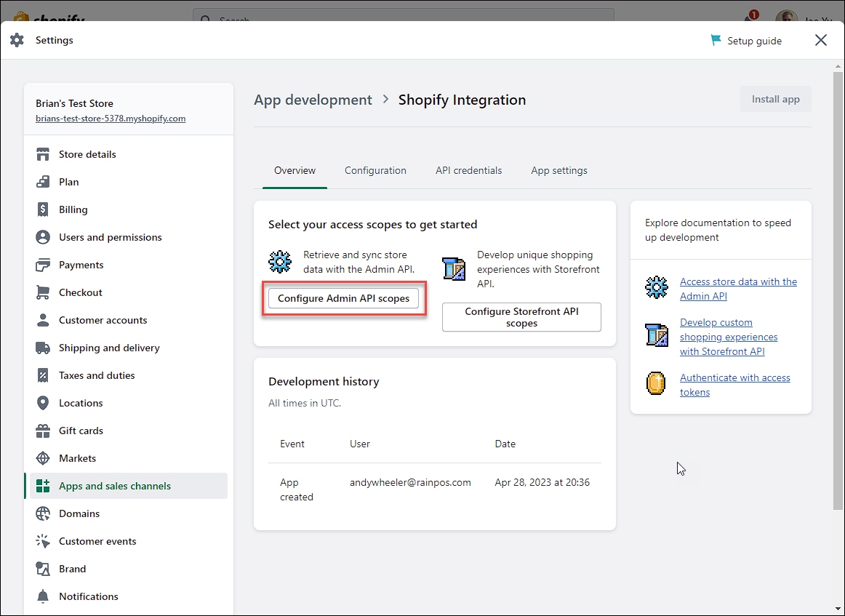Click the Users and permissions person icon
Viewport: 845px width, 616px height.
[x=43, y=237]
